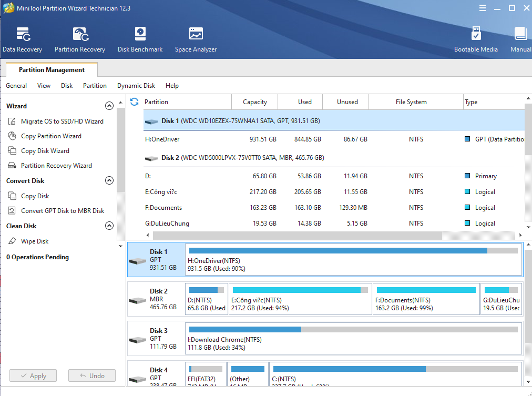This screenshot has height=396, width=532.
Task: Launch Copy Partition Wizard link
Action: point(51,136)
